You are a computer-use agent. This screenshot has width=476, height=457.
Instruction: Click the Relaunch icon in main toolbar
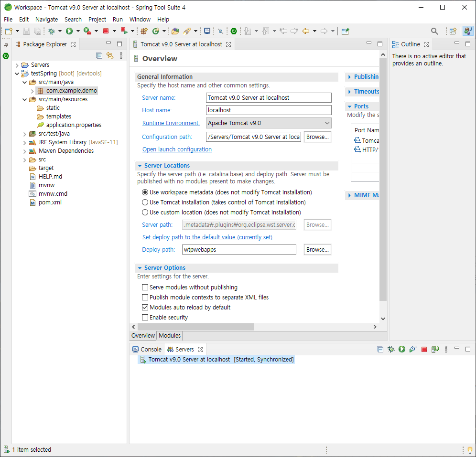(x=124, y=31)
